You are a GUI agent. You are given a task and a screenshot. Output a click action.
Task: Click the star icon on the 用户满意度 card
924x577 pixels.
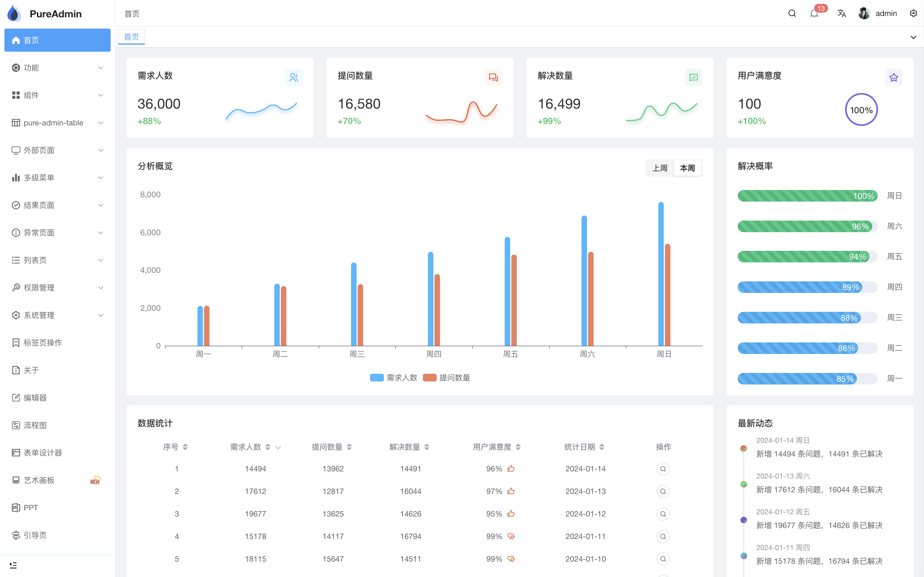893,77
